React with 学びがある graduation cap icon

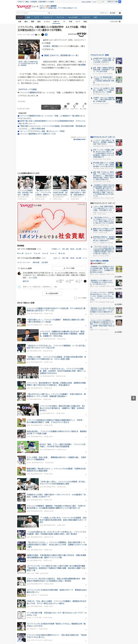(66, 106)
